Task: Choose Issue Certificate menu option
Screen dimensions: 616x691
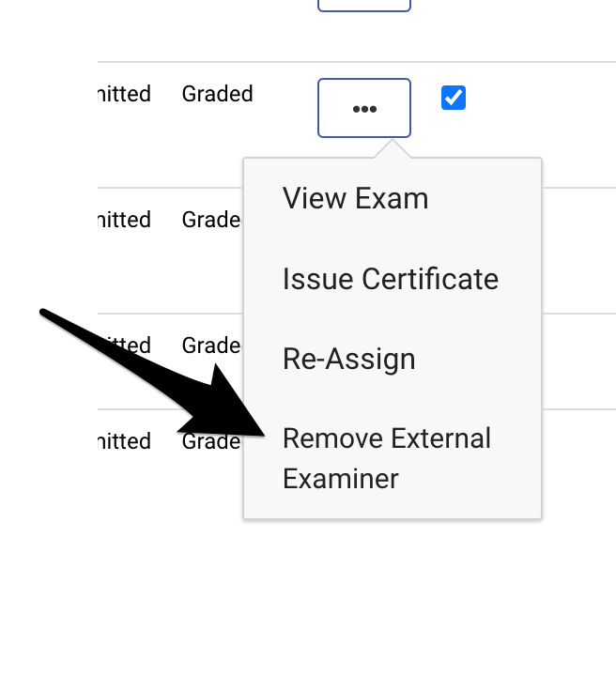Action: 390,279
